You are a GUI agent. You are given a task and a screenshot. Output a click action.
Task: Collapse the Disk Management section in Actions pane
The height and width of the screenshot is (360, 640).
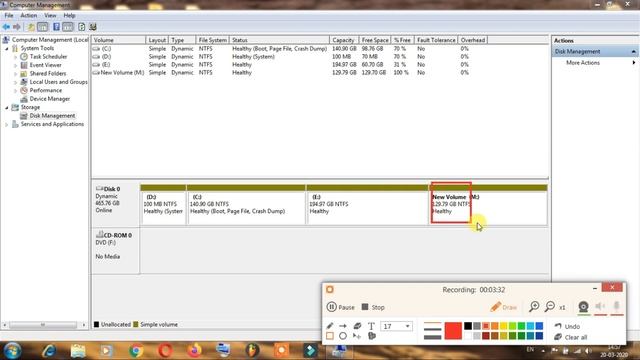pyautogui.click(x=633, y=52)
